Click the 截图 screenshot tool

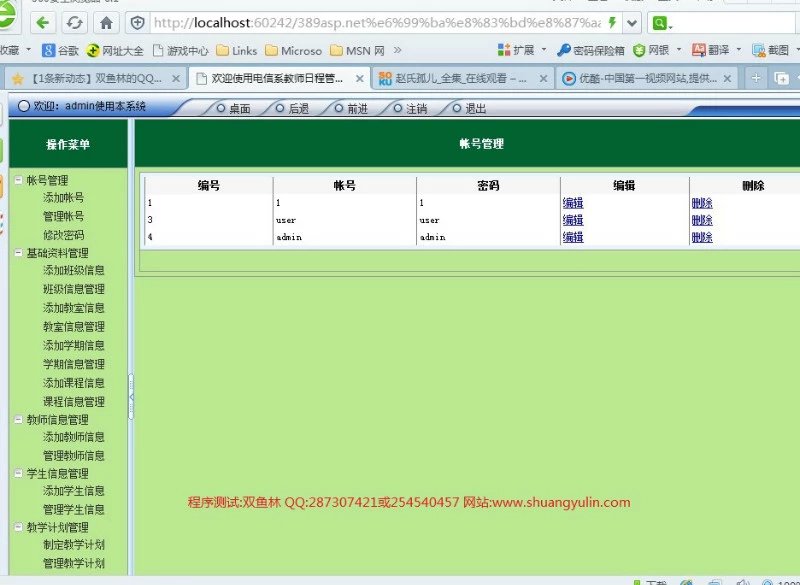(770, 50)
